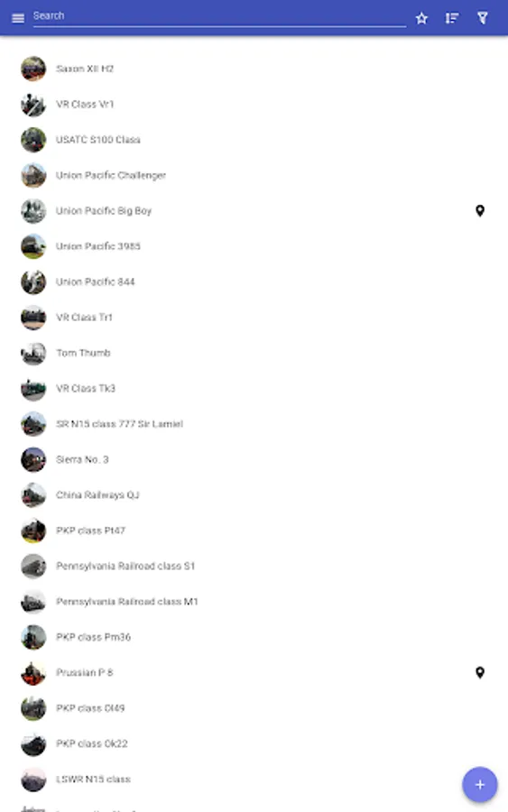Select the Tom Thumb list item
This screenshot has width=508, height=812.
(x=254, y=353)
